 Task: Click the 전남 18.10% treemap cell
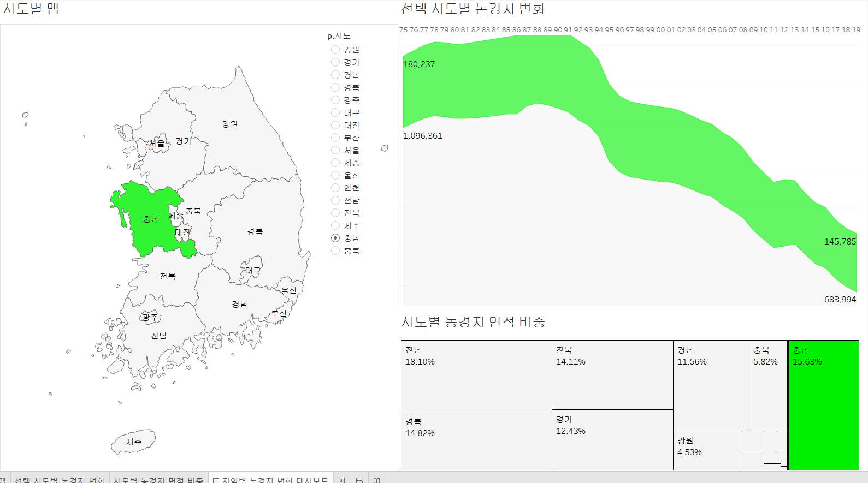tap(476, 376)
